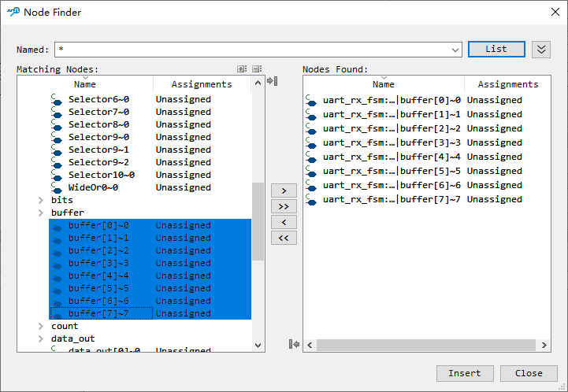
Task: Remove all nodes with the << button
Action: pyautogui.click(x=284, y=239)
